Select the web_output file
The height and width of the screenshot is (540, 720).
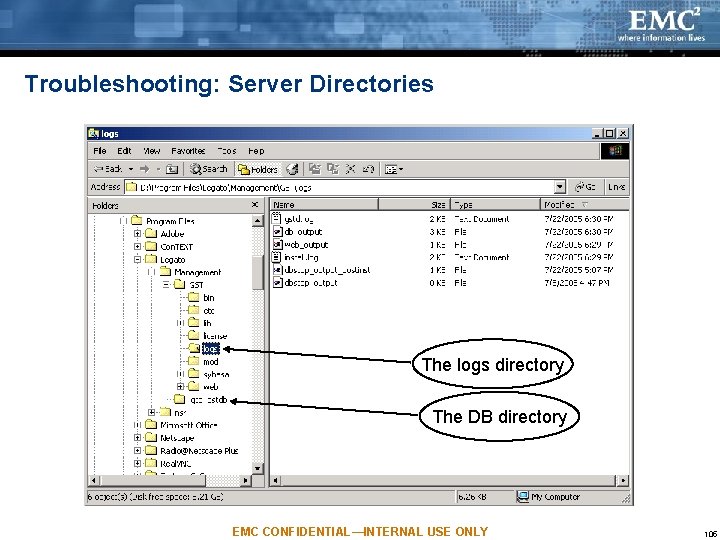point(301,244)
